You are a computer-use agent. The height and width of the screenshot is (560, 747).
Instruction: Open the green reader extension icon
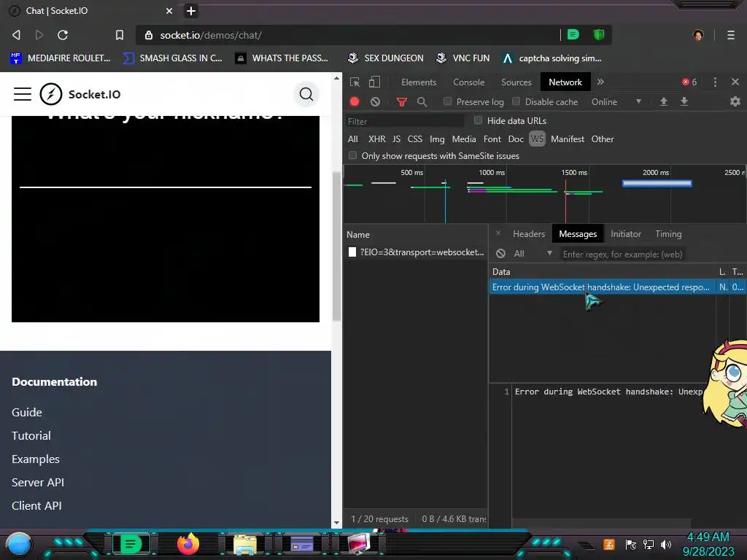point(573,34)
